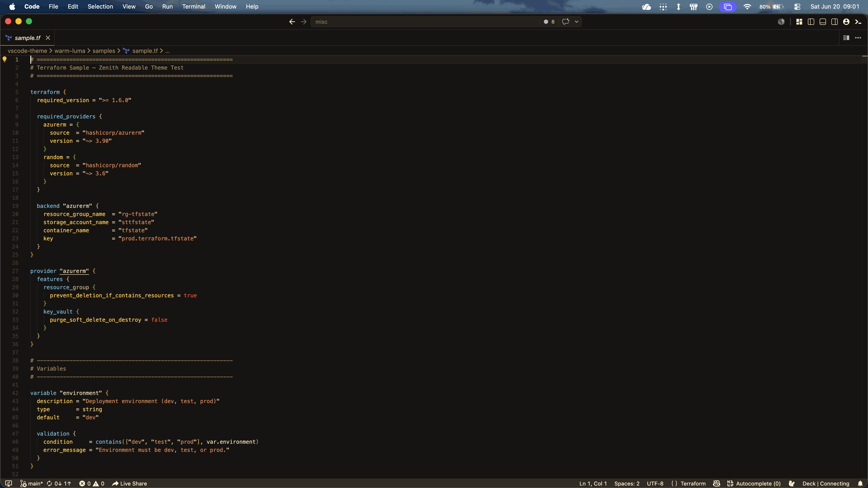This screenshot has height=488, width=868.
Task: Open terminal icon in title bar
Action: (858, 21)
